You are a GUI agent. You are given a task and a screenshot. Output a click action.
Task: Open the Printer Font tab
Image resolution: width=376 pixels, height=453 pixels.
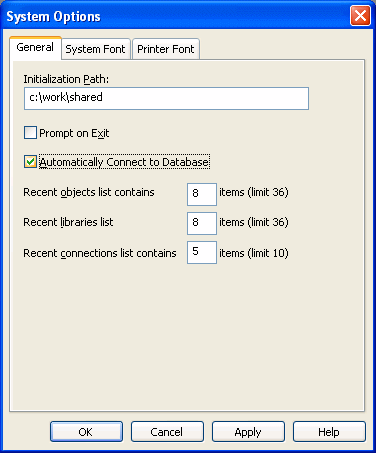[166, 49]
